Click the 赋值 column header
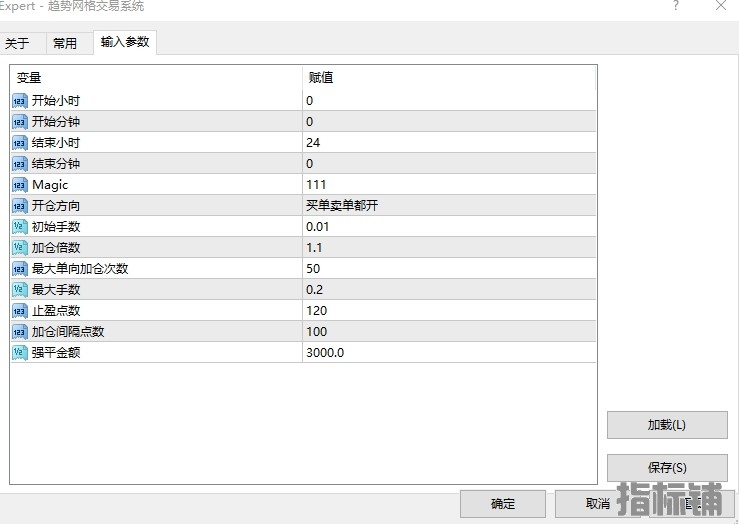 pyautogui.click(x=449, y=78)
